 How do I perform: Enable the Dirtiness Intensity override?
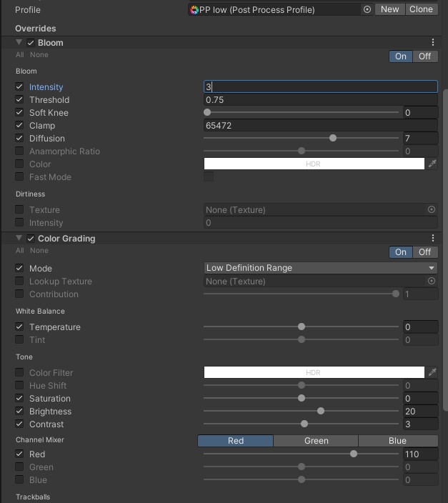tap(19, 222)
